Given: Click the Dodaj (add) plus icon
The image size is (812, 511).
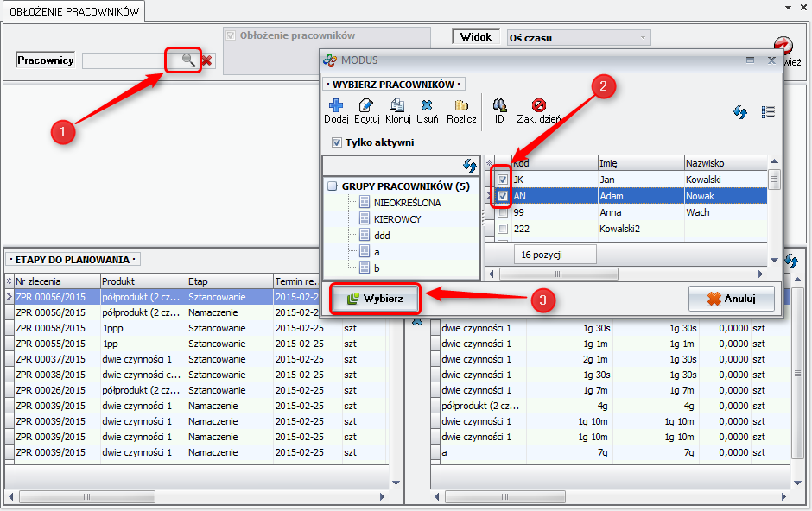Looking at the screenshot, I should [336, 104].
